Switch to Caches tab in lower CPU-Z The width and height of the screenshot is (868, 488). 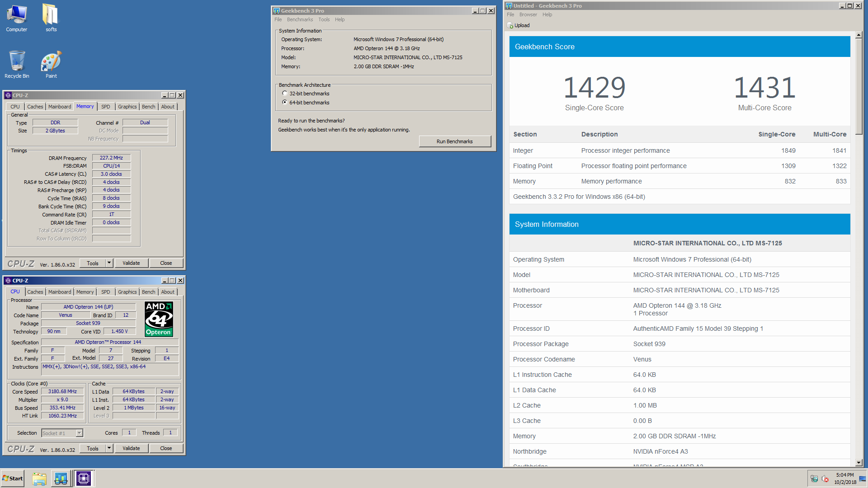(x=35, y=292)
